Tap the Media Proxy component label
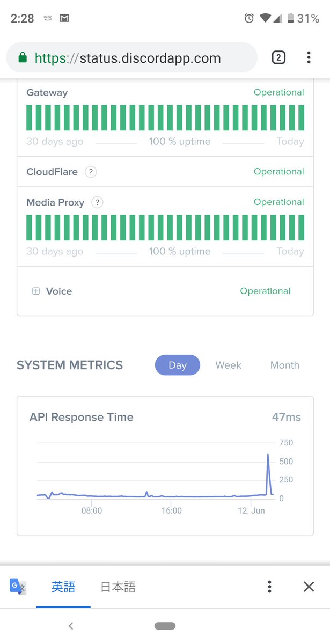330x644 pixels. tap(55, 202)
